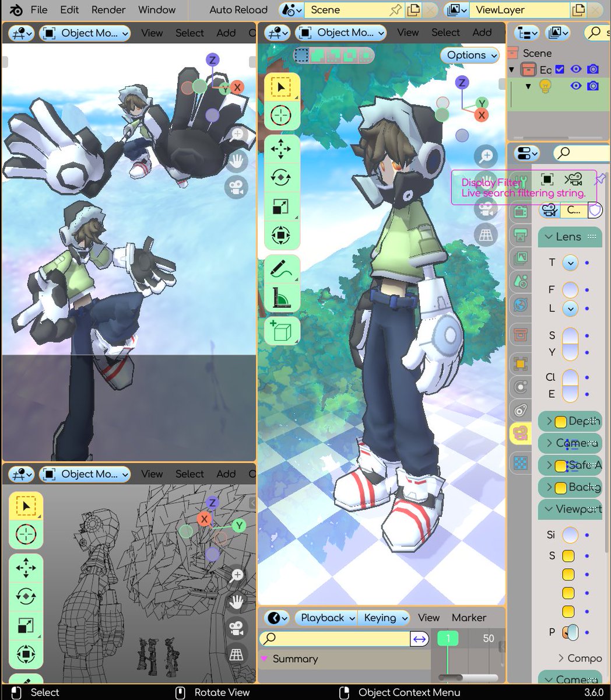The height and width of the screenshot is (700, 611).
Task: Select the Measure tool in right viewport
Action: coord(282,297)
